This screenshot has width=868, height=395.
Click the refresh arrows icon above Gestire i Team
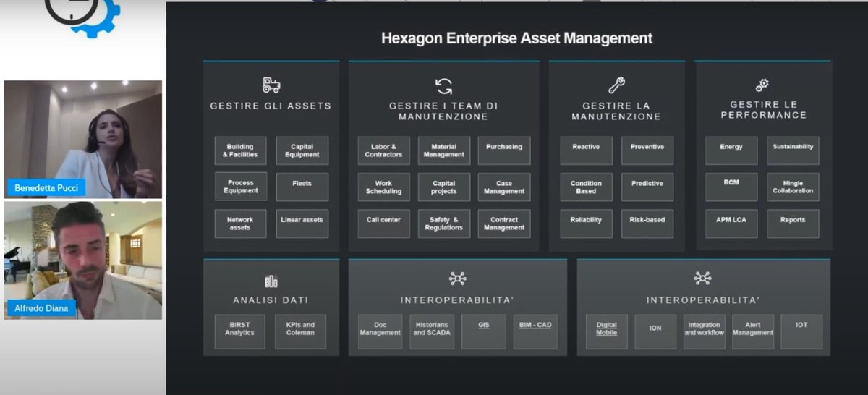[x=444, y=86]
